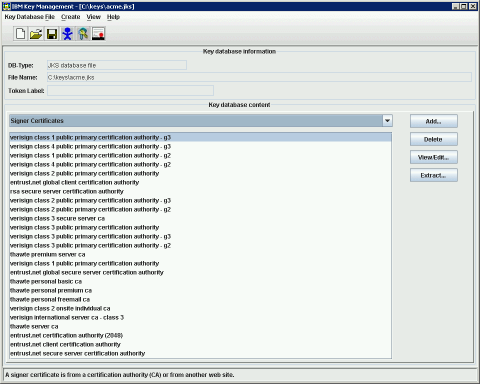Click the New key database file icon
This screenshot has width=480, height=384.
click(x=20, y=34)
